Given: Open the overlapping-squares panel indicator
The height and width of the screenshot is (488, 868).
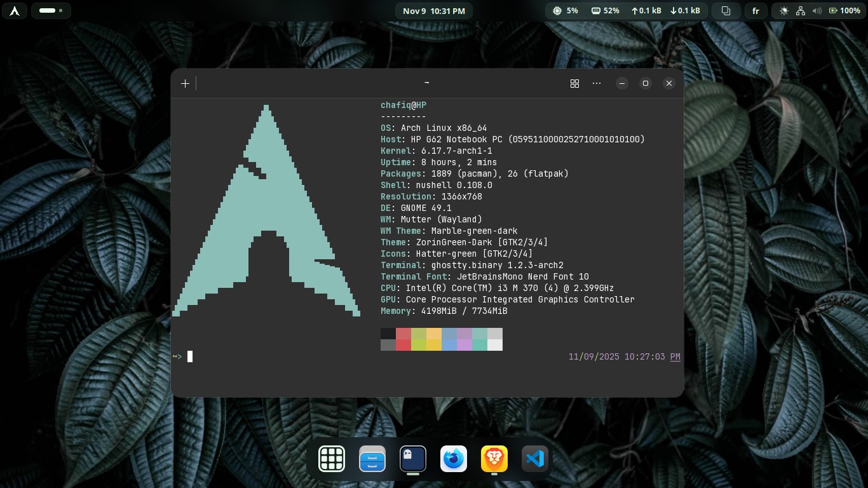Looking at the screenshot, I should pyautogui.click(x=726, y=11).
